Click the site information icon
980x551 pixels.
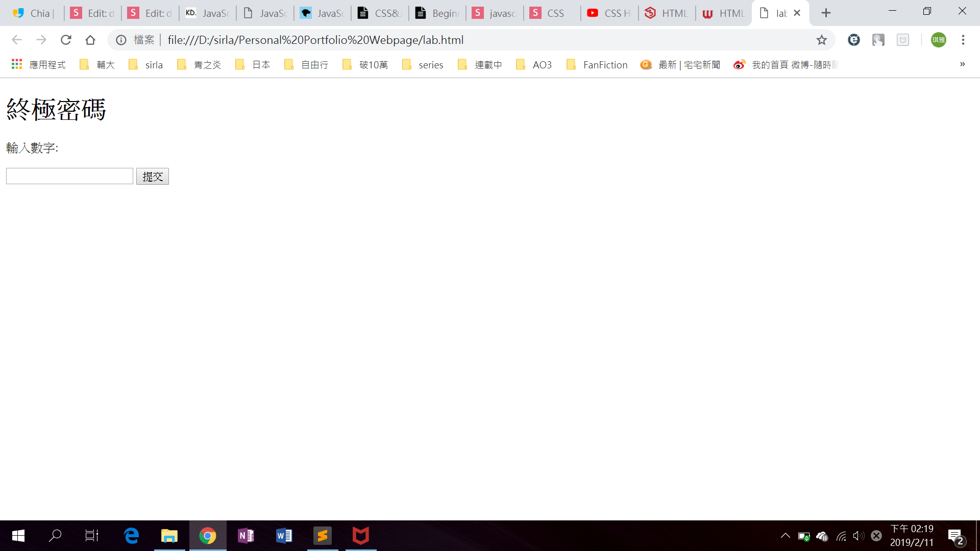(x=121, y=40)
